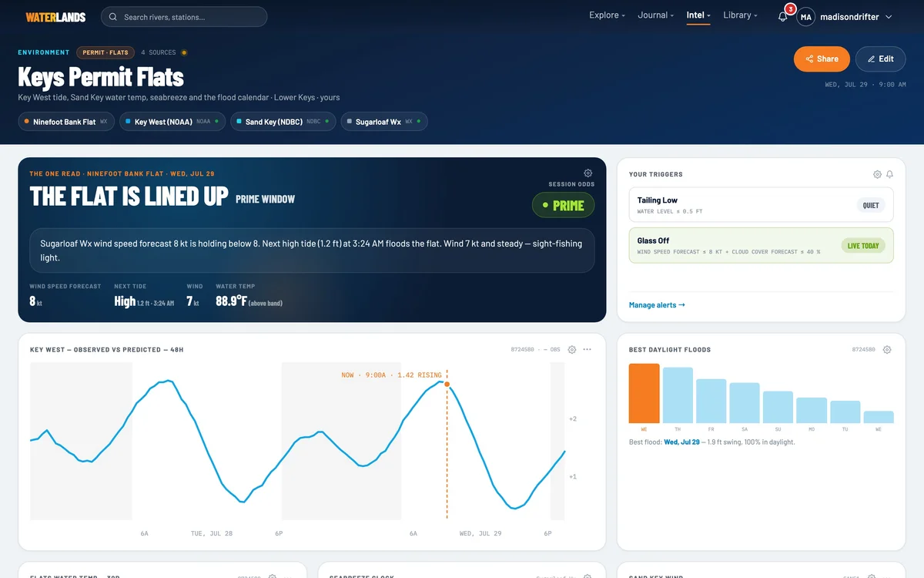Open gear settings on Key West tide chart
Screen dimensions: 924x578
click(x=572, y=349)
